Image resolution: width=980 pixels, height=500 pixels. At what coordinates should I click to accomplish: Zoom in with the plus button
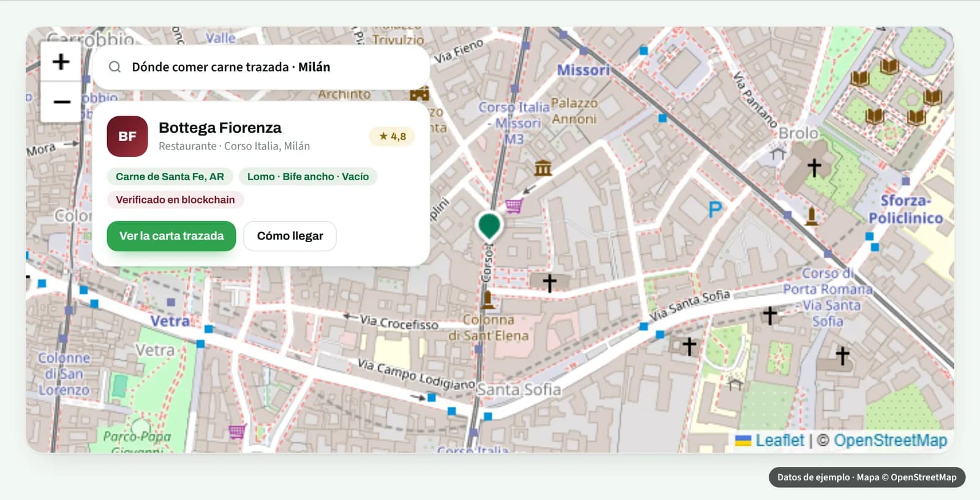pyautogui.click(x=61, y=62)
